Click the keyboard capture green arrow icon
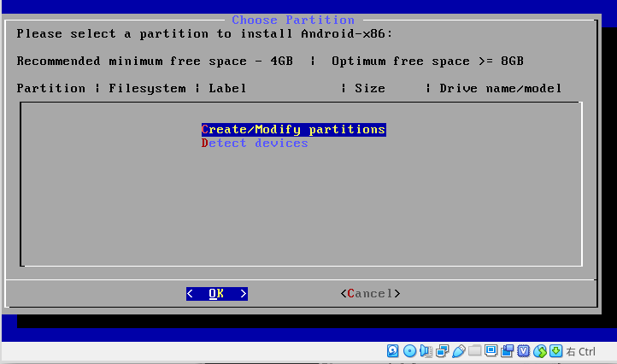The height and width of the screenshot is (364, 617). pos(556,350)
